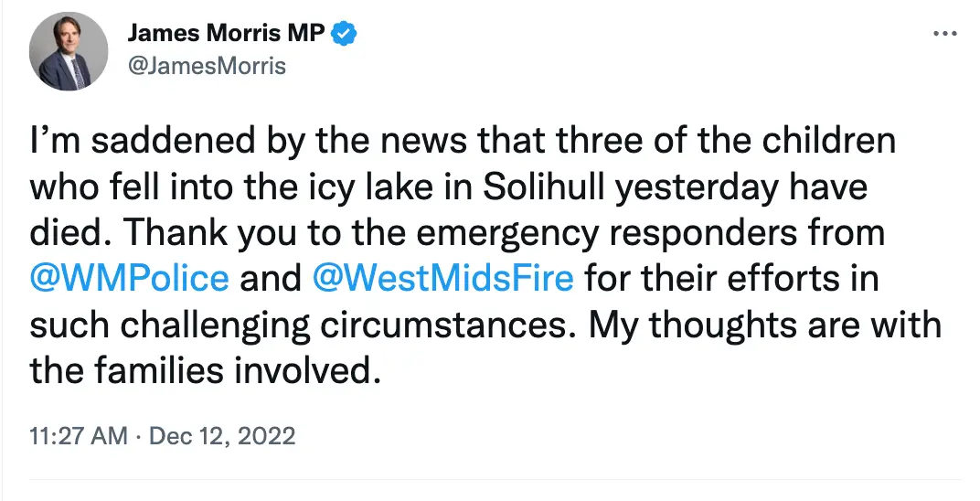The image size is (980, 501).
Task: Open the @JamesMorris handle link
Action: (x=206, y=66)
